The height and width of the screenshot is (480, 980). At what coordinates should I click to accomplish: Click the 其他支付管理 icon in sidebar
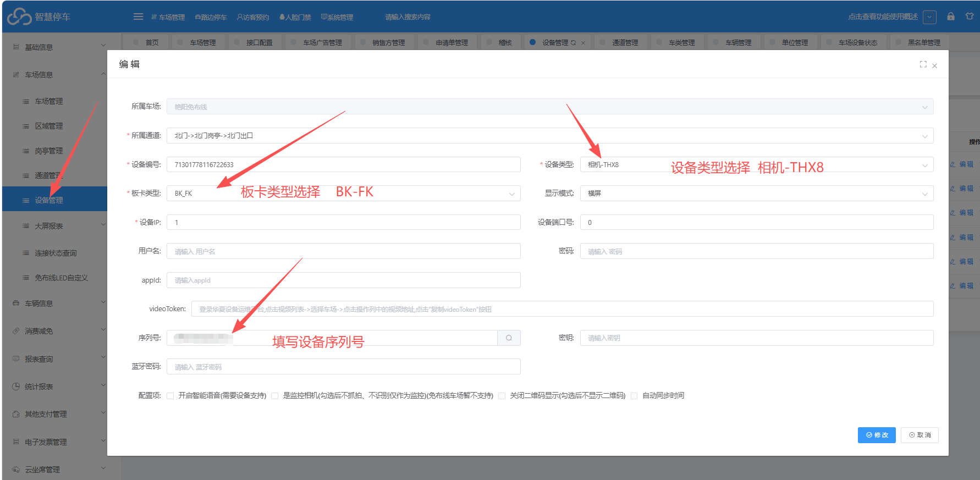click(x=16, y=414)
